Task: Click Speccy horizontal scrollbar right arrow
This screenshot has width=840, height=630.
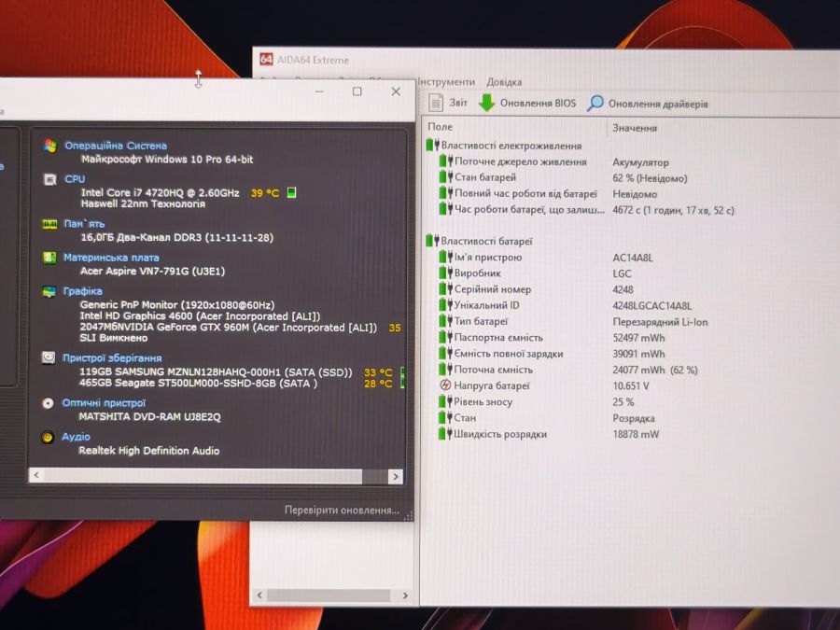Action: point(396,476)
